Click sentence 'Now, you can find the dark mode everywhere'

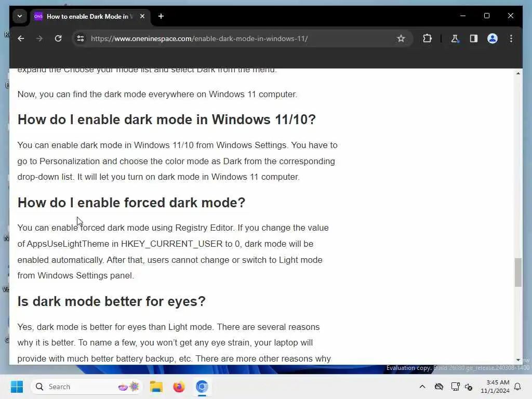click(157, 94)
